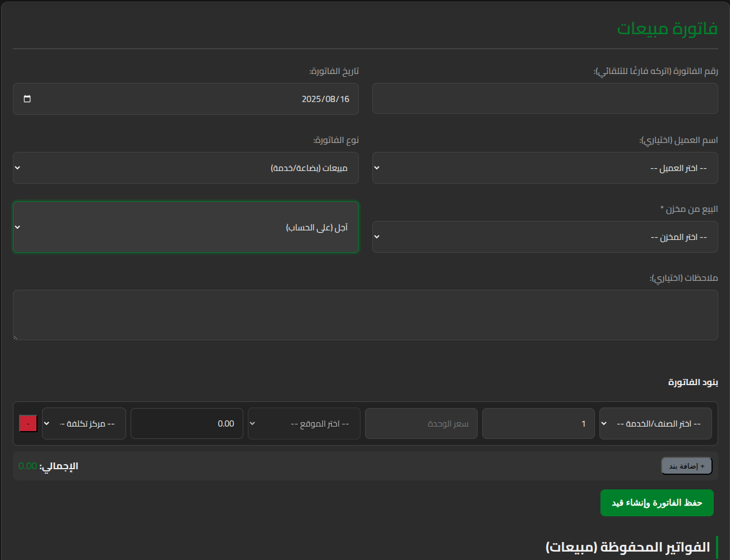Click the quantity field showing 1

click(x=538, y=424)
